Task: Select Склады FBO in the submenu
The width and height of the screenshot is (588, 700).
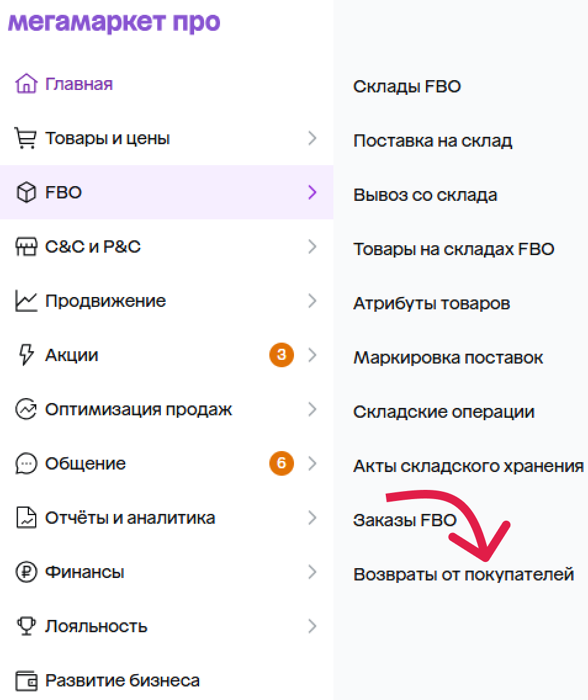Action: [407, 86]
